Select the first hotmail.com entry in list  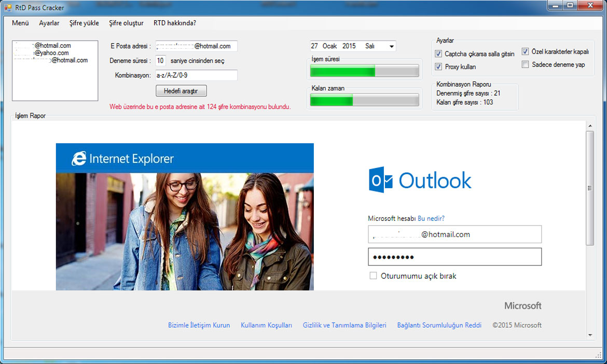(43, 46)
